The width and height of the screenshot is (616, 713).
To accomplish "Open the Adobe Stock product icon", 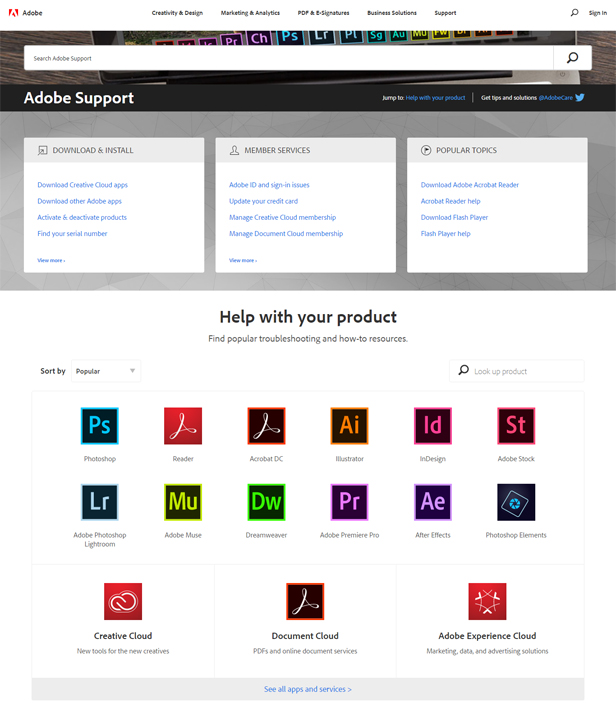I will 516,426.
